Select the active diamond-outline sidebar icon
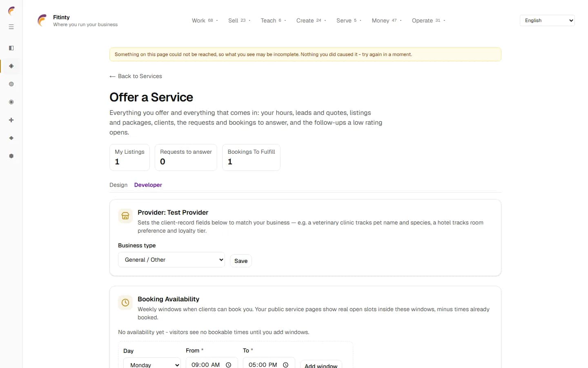Screen dimensions: 588x368 (x=11, y=66)
